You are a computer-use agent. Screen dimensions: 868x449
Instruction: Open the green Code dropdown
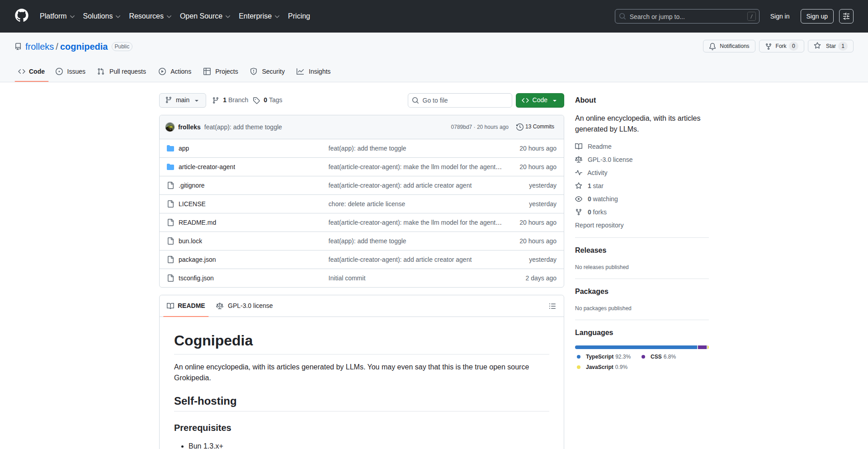pyautogui.click(x=539, y=100)
